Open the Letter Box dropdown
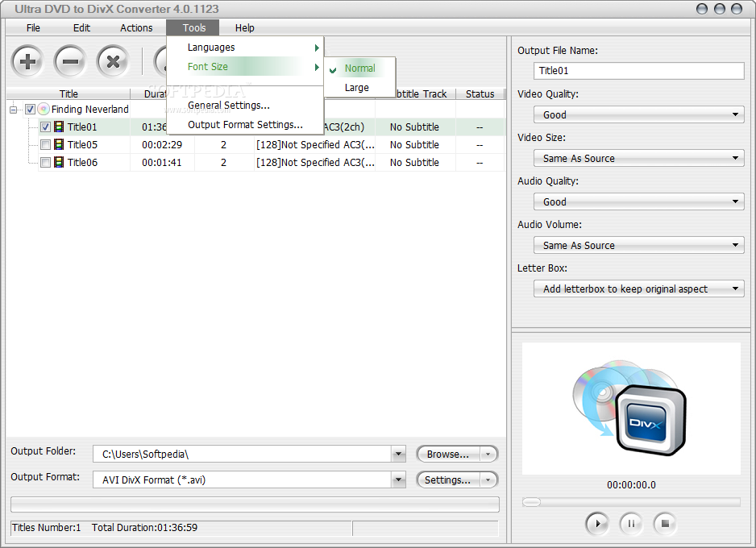This screenshot has width=756, height=548. coord(638,289)
